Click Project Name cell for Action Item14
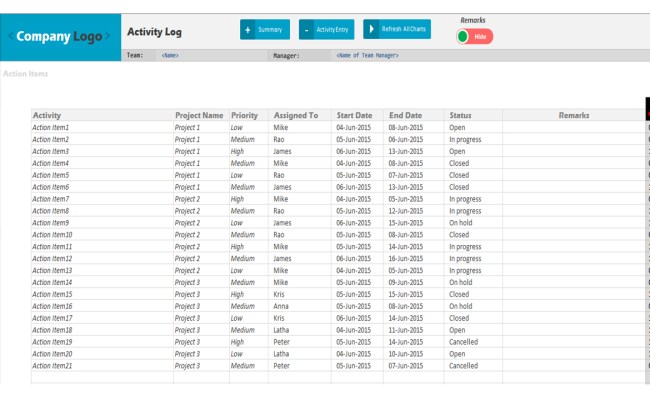This screenshot has width=650, height=400. [x=201, y=282]
